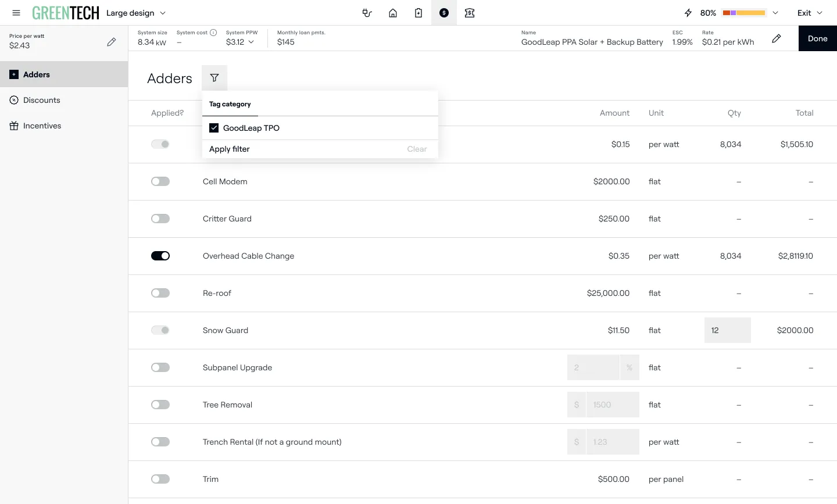Edit the Price per watt using pencil icon
The width and height of the screenshot is (837, 504).
(x=112, y=41)
